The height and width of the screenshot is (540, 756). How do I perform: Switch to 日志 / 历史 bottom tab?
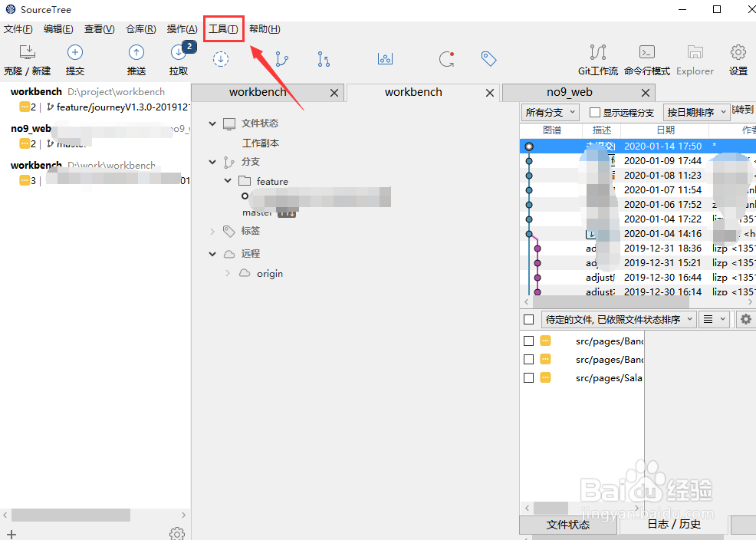point(673,524)
